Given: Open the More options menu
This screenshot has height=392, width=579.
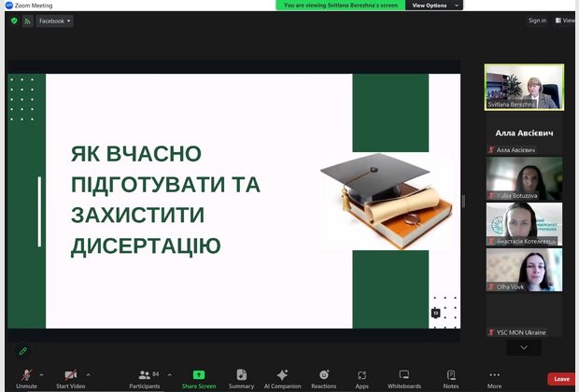Looking at the screenshot, I should click(x=494, y=379).
